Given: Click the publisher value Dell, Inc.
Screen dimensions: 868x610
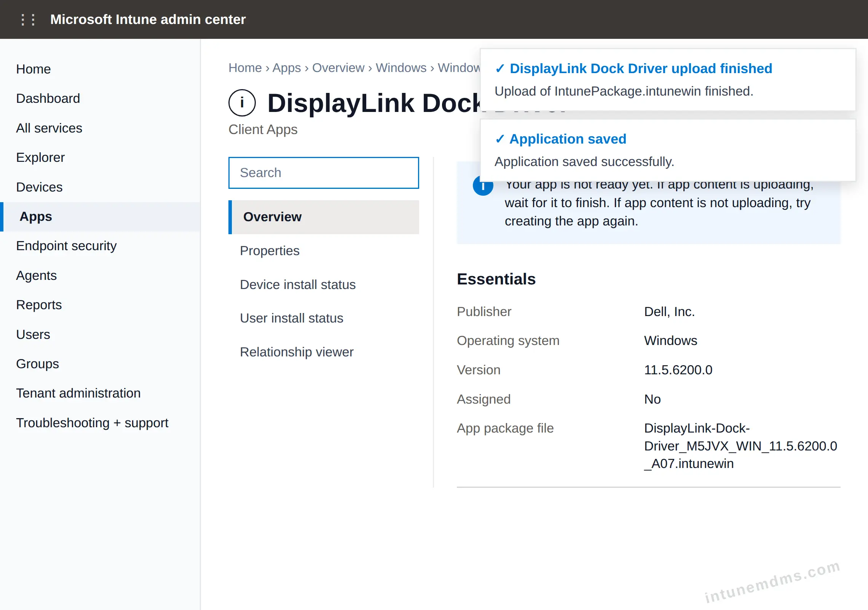Looking at the screenshot, I should click(x=669, y=312).
